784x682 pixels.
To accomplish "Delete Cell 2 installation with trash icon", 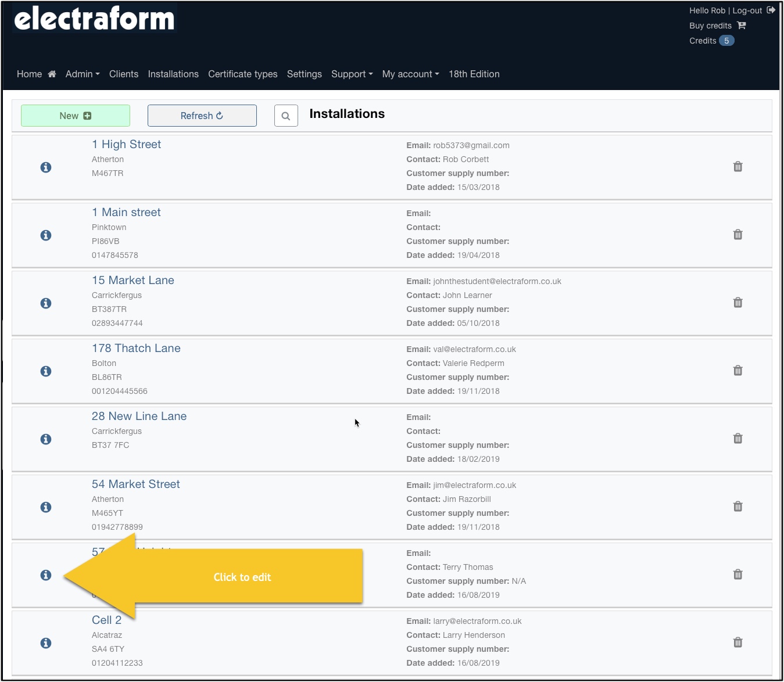I will (x=738, y=642).
